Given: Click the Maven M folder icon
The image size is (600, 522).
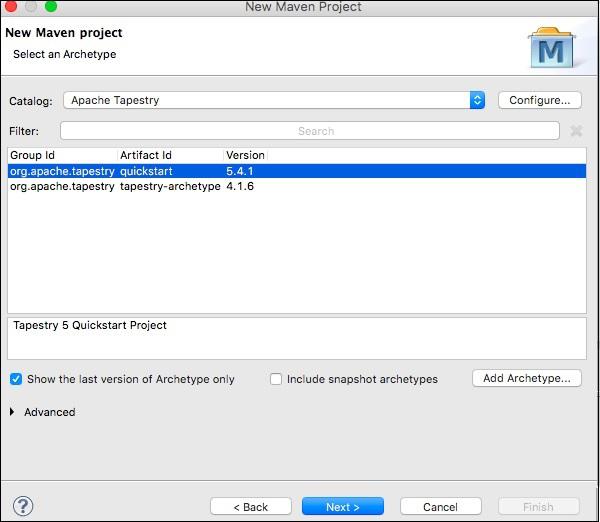Looking at the screenshot, I should [x=551, y=47].
